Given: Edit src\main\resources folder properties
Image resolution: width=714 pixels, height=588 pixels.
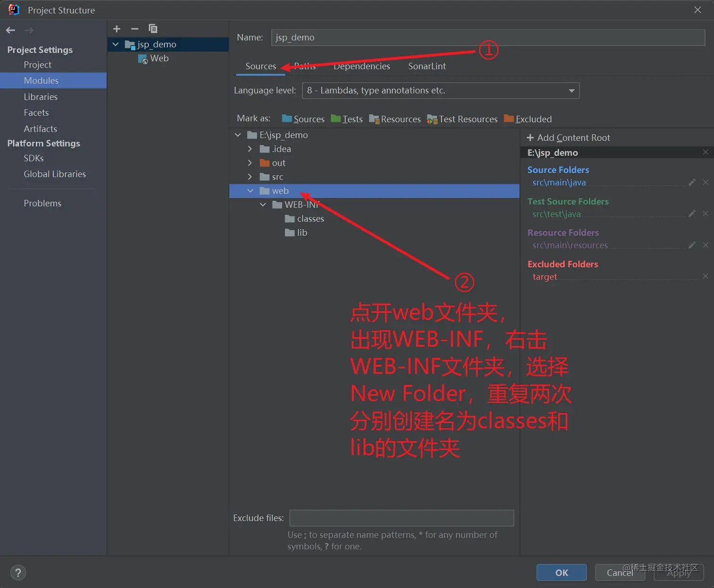Looking at the screenshot, I should 692,245.
